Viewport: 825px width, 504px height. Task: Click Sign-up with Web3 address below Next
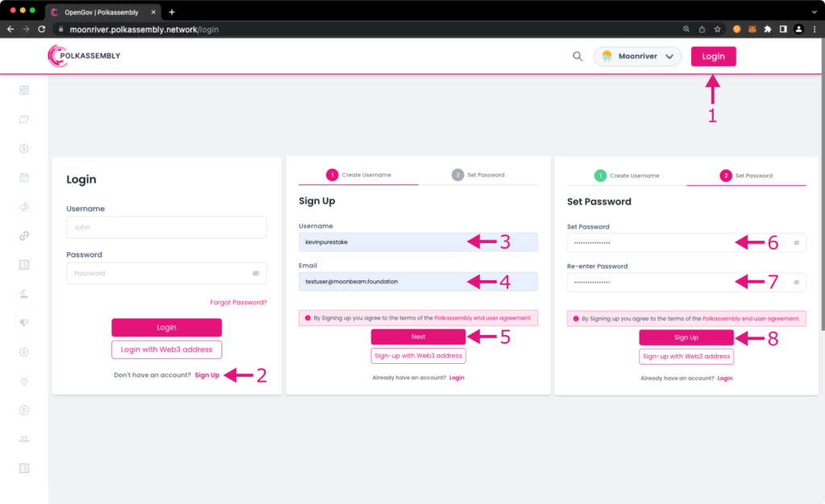(x=418, y=356)
